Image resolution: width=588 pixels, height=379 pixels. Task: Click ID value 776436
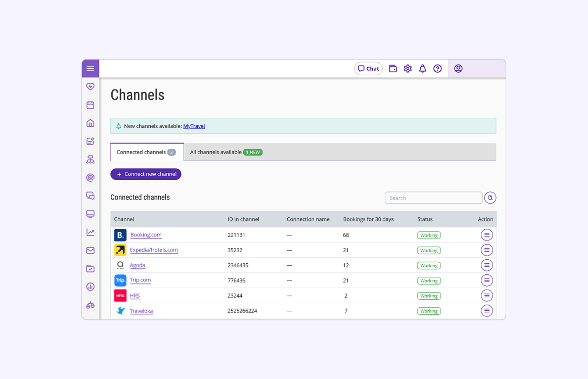(x=236, y=281)
